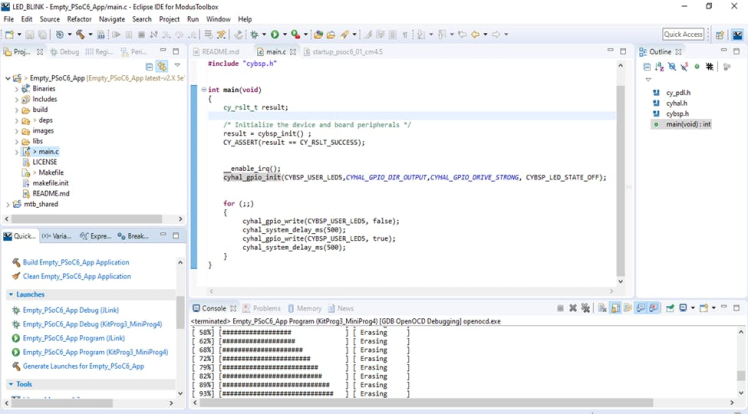Viewport: 748px width, 414px height.
Task: Open the Open Perspective icon
Action: click(720, 35)
